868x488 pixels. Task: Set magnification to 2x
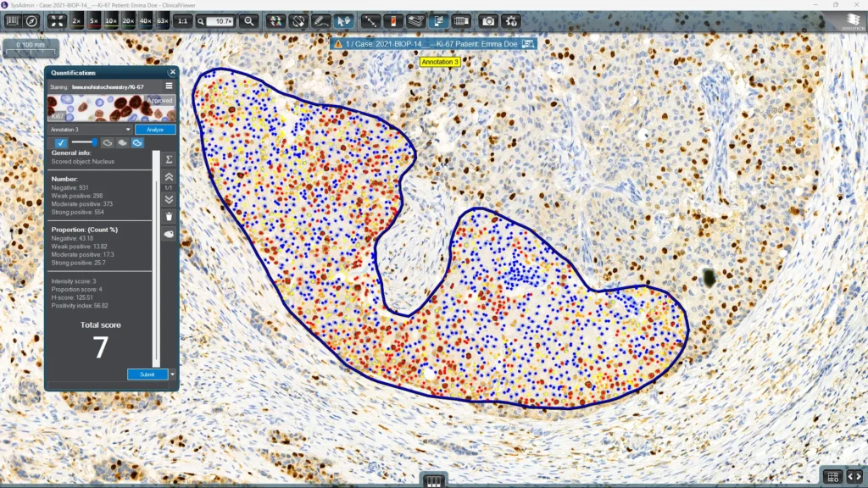point(76,21)
